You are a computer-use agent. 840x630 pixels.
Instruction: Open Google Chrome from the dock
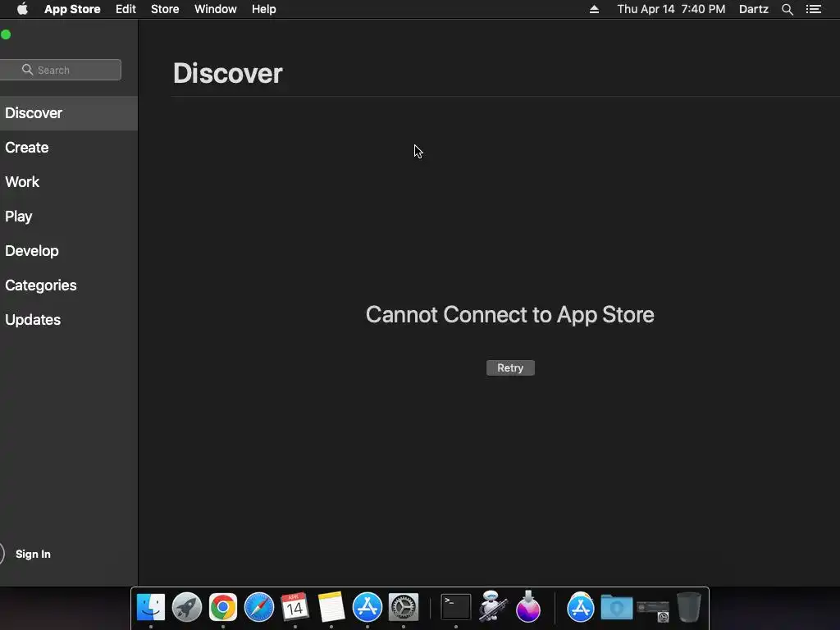click(223, 608)
